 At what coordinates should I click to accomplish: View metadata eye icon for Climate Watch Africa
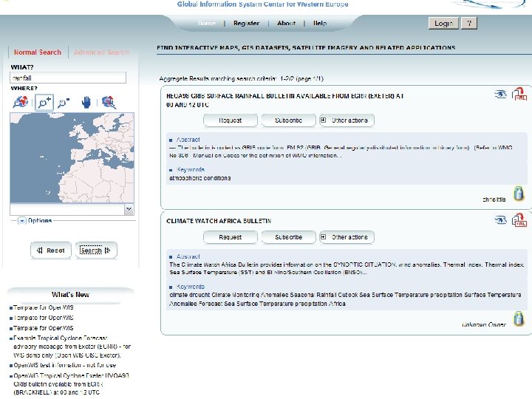[x=500, y=220]
